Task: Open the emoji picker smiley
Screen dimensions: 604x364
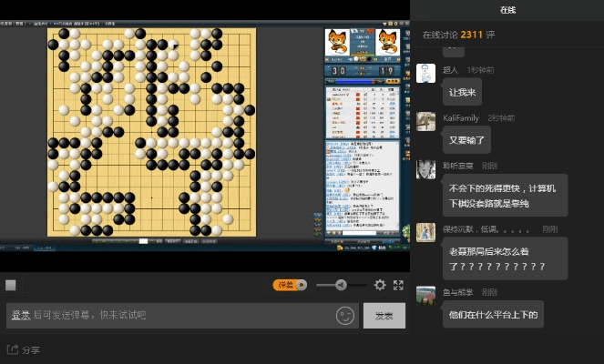Action: click(x=344, y=316)
